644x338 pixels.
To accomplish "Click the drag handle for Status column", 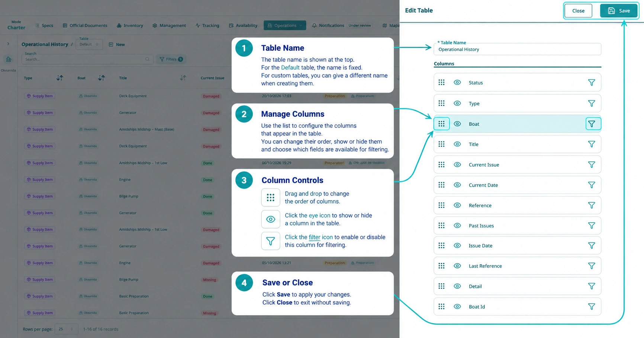I will [x=441, y=83].
